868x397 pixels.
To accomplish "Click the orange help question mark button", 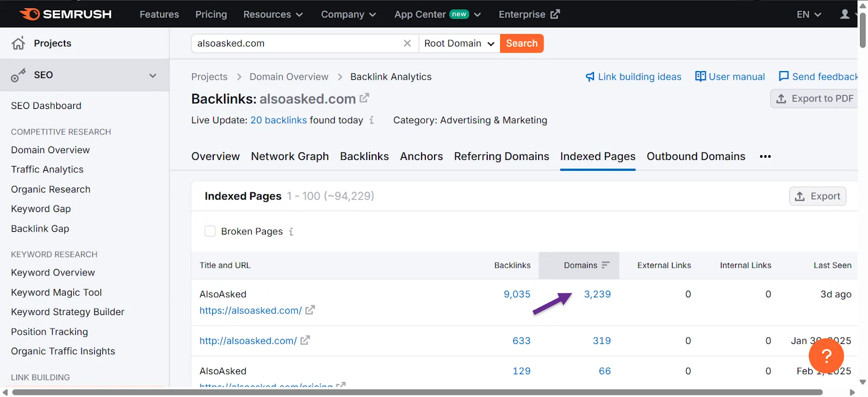I will [x=826, y=356].
